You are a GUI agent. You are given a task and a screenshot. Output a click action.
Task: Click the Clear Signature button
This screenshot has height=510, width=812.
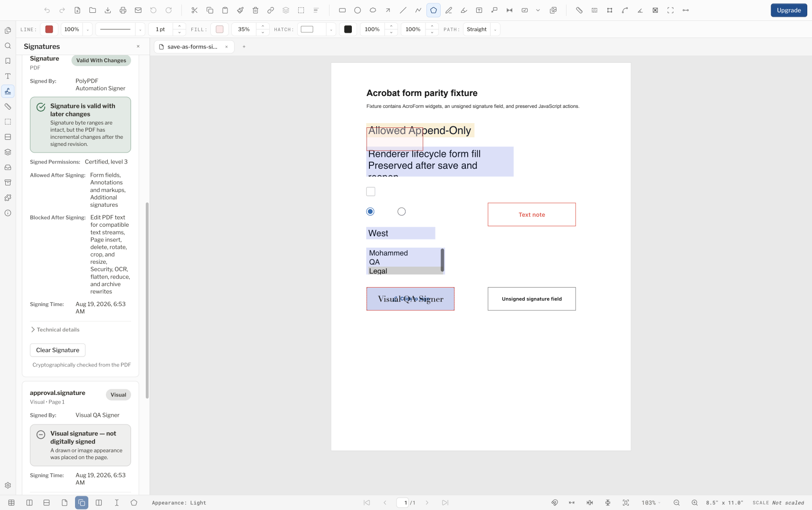coord(57,350)
